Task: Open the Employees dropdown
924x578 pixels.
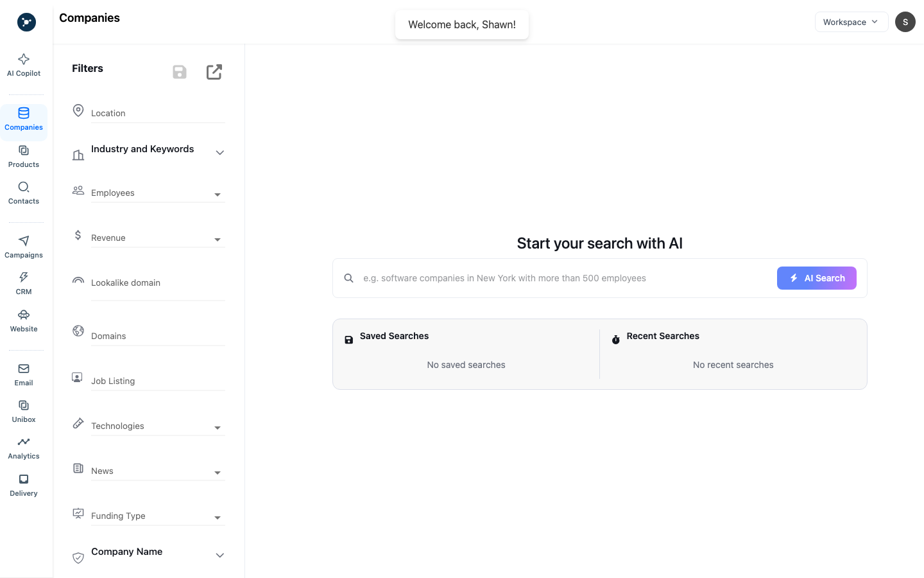Action: pyautogui.click(x=218, y=195)
